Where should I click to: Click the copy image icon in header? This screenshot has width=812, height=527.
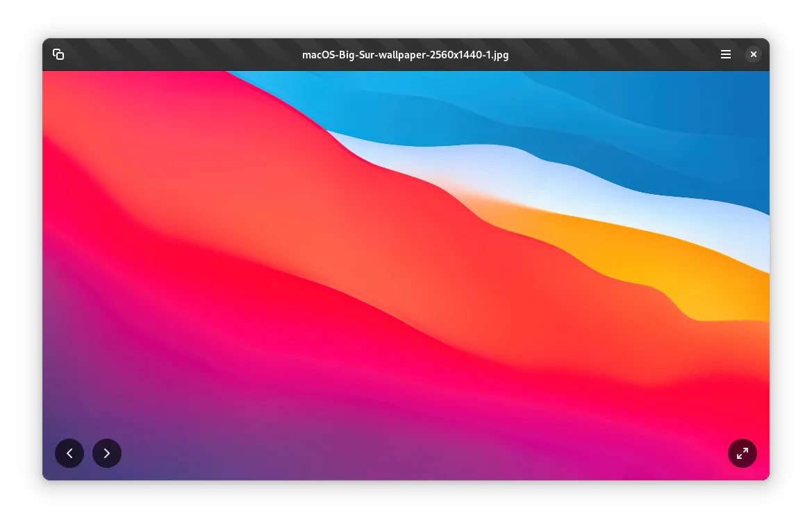click(58, 54)
